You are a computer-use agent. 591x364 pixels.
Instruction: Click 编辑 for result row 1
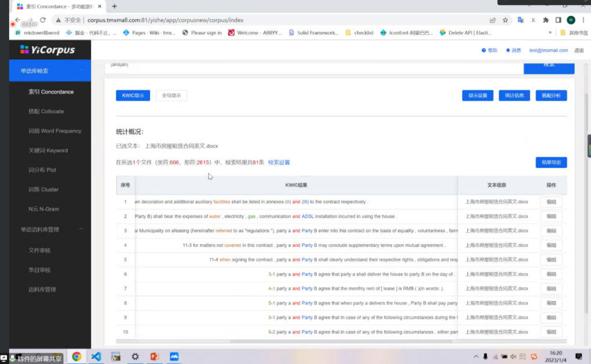point(551,202)
